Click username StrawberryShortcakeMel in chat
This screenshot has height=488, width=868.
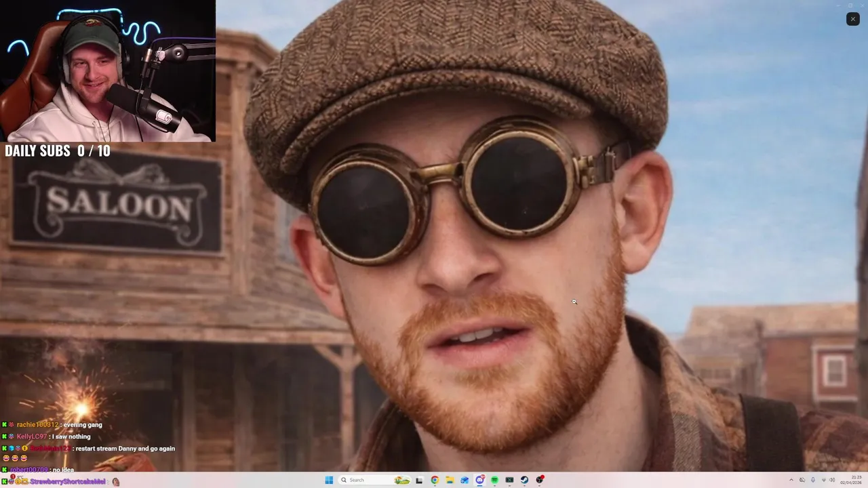click(x=68, y=481)
